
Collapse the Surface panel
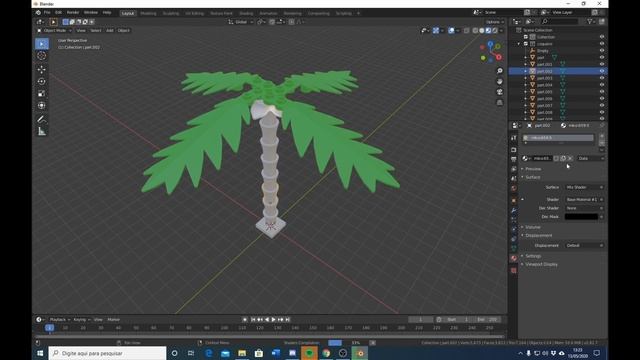point(533,177)
